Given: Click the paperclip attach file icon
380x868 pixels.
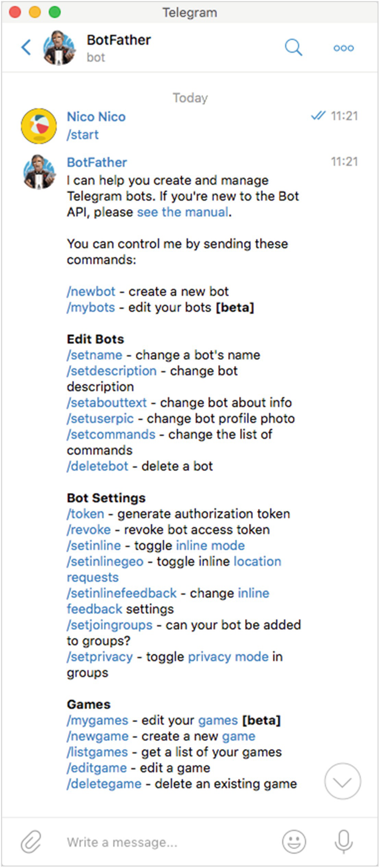Looking at the screenshot, I should (31, 841).
